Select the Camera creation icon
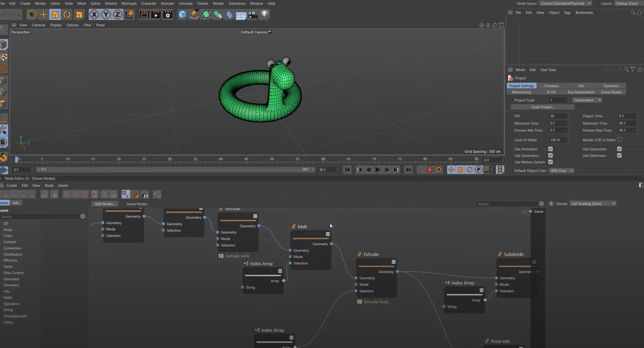Image resolution: width=644 pixels, height=348 pixels. click(x=253, y=14)
